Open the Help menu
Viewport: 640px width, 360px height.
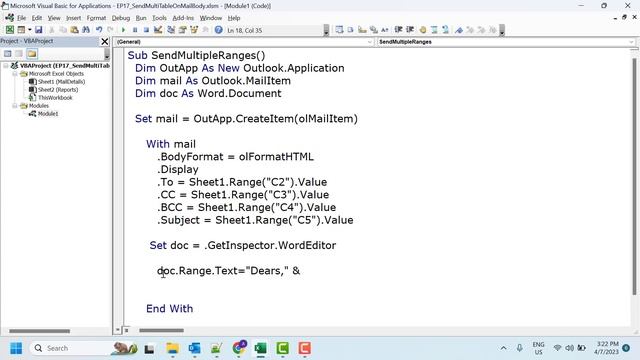click(234, 18)
